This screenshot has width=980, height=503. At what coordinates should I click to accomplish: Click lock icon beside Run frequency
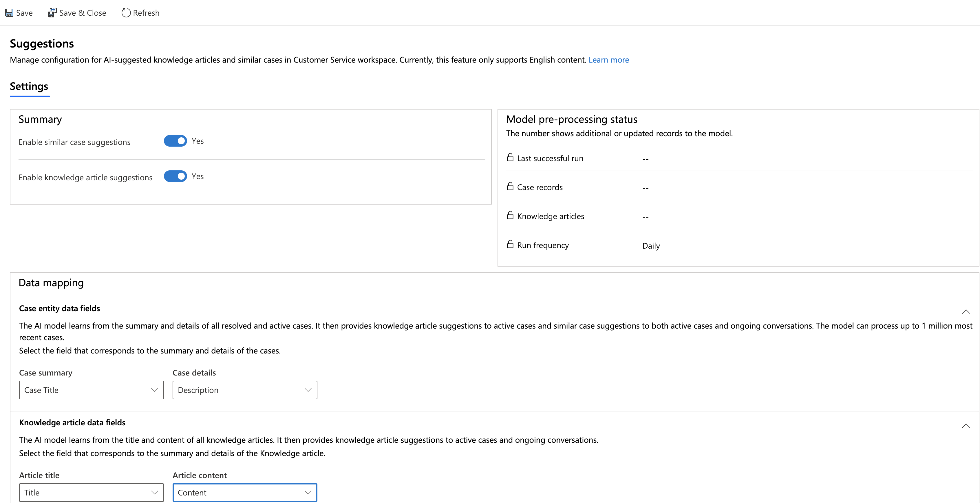pos(510,245)
